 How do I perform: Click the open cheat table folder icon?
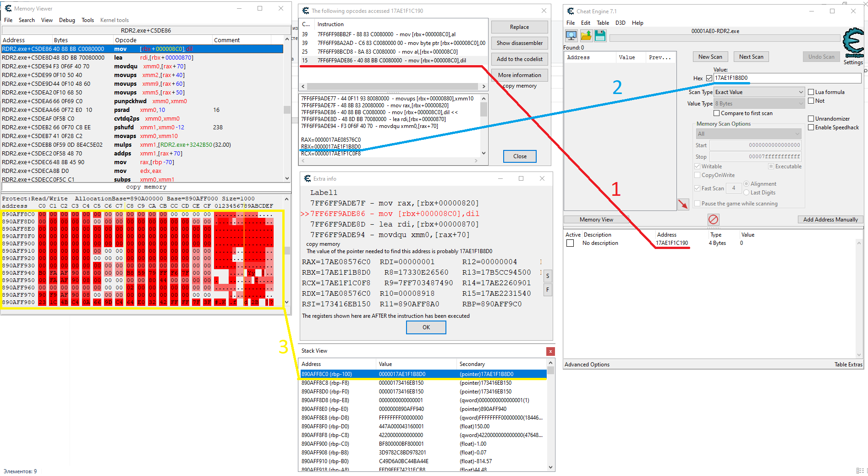tap(586, 35)
